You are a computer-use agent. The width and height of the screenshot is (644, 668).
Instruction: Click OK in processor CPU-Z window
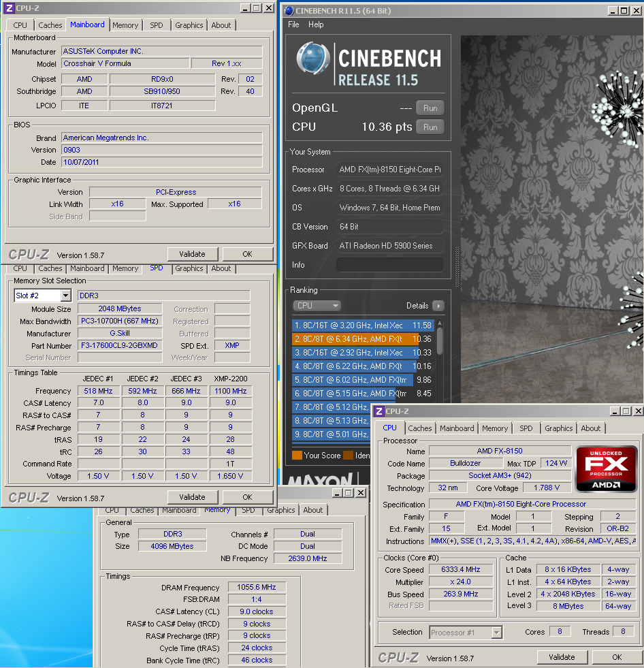[617, 657]
